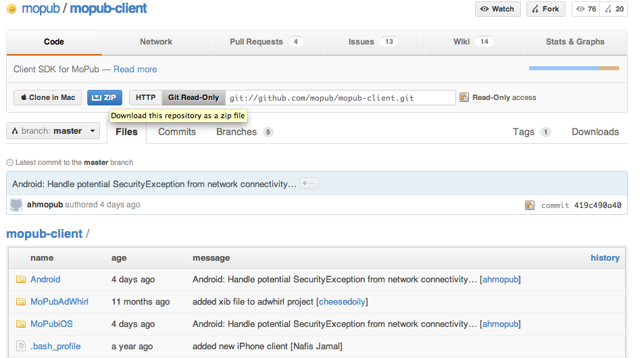Image resolution: width=644 pixels, height=358 pixels.
Task: Open the MoPubiOS folder
Action: point(51,324)
